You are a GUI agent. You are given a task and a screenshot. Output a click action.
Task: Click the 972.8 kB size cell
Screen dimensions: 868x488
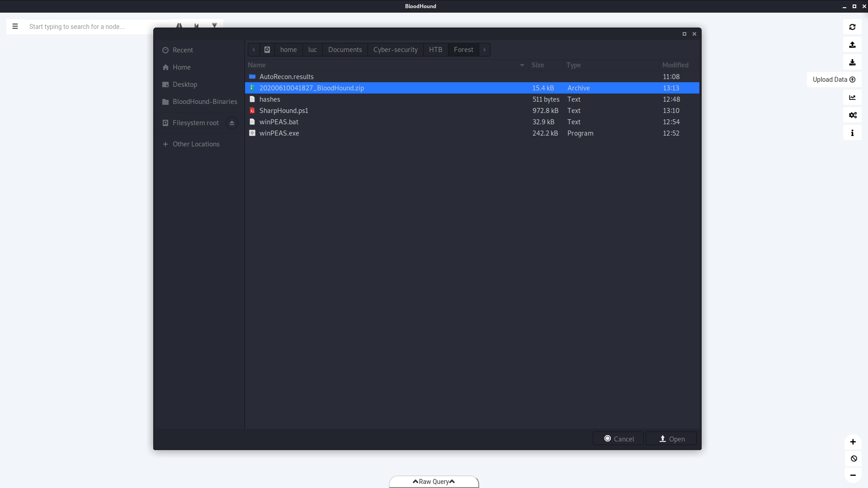pyautogui.click(x=545, y=111)
